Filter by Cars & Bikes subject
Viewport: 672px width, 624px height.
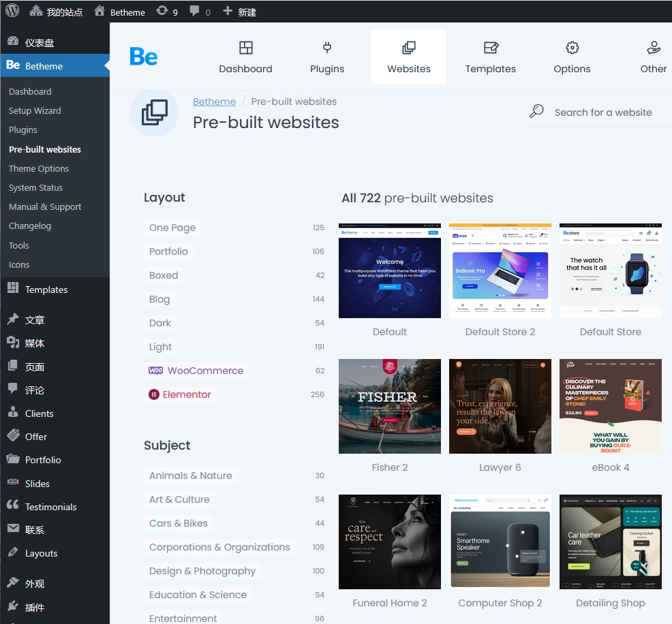(x=179, y=523)
